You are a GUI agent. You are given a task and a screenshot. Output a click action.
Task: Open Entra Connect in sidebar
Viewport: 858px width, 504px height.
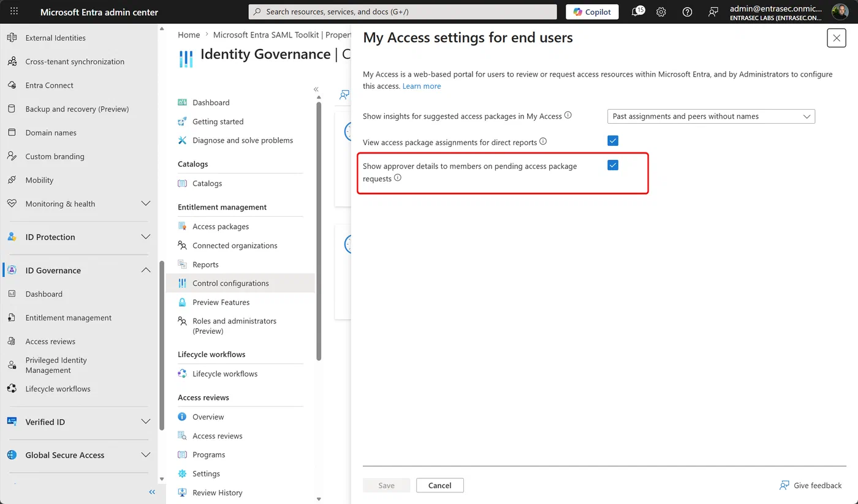[49, 86]
